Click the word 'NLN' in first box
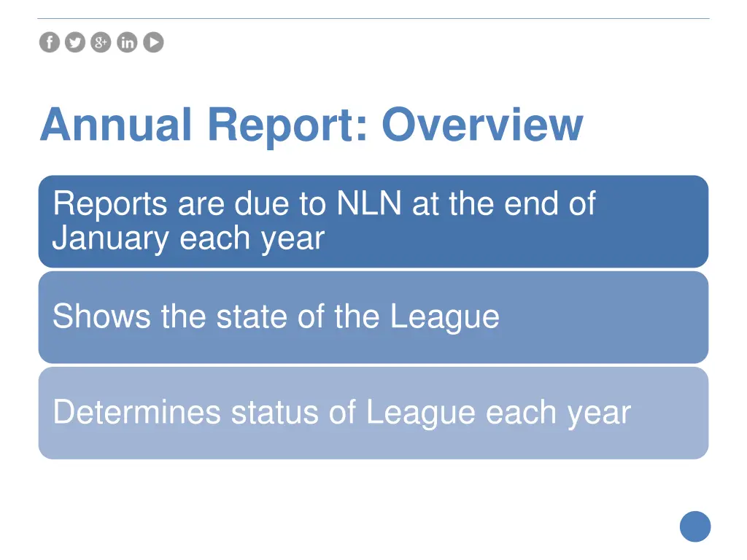The image size is (747, 560). [x=369, y=204]
